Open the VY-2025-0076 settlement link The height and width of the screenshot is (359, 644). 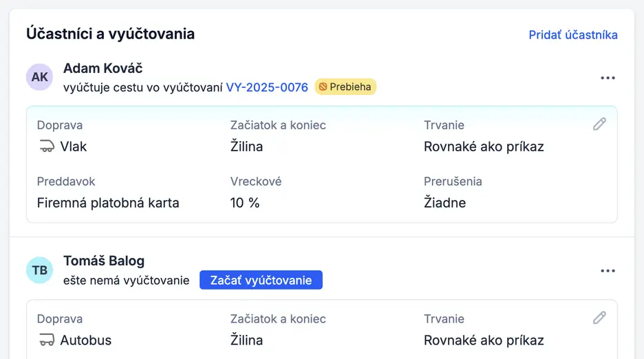click(267, 87)
